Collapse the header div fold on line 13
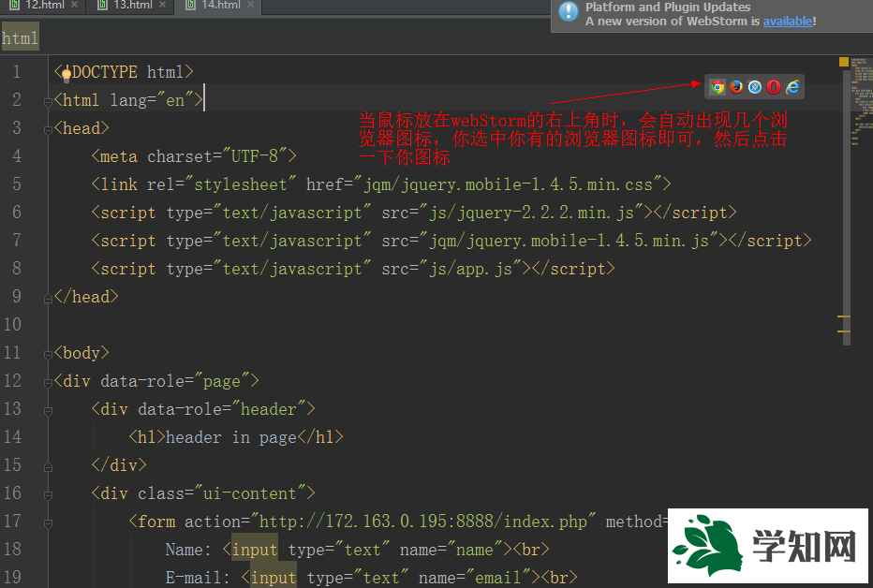The image size is (873, 588). (48, 411)
